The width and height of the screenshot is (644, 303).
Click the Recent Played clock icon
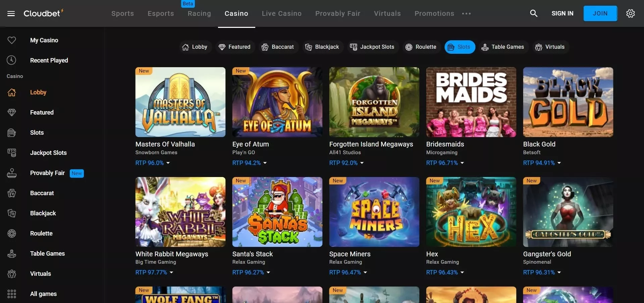(x=12, y=60)
